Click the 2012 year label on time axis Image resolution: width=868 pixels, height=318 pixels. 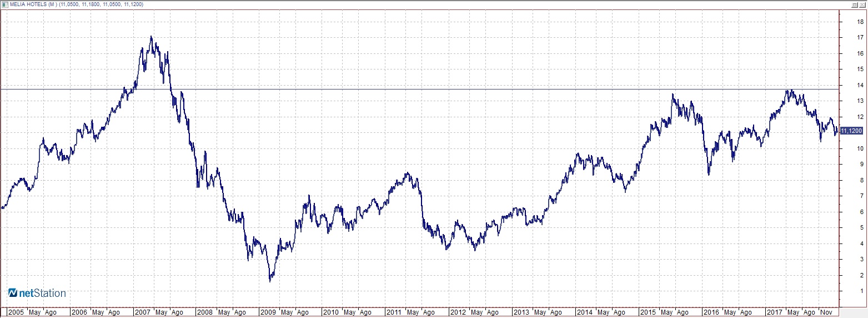coord(458,312)
